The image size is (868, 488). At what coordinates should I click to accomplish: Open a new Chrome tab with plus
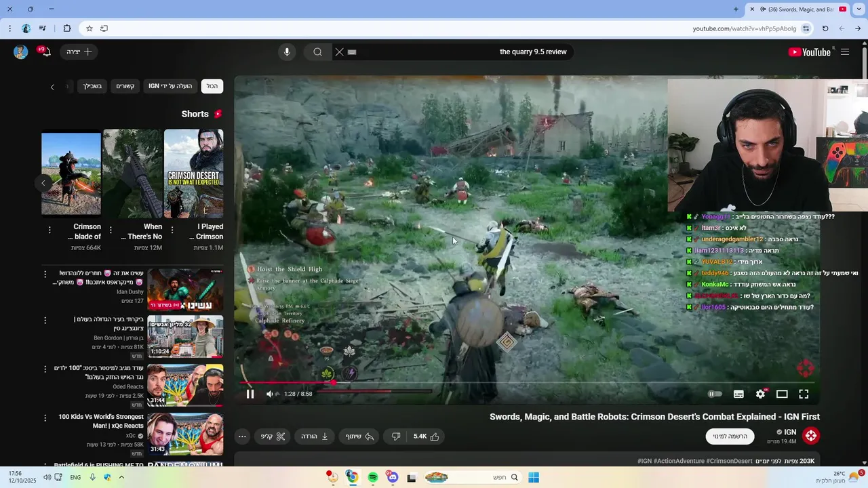coord(736,9)
